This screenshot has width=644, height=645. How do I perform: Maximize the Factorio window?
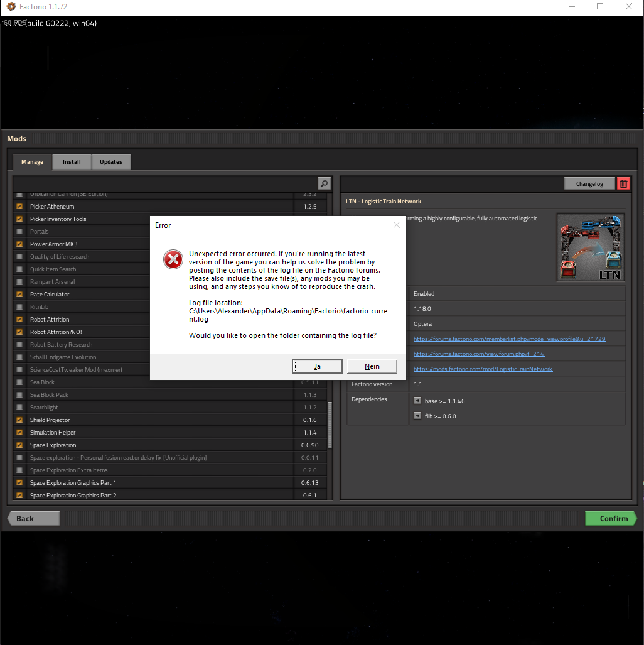pyautogui.click(x=600, y=6)
